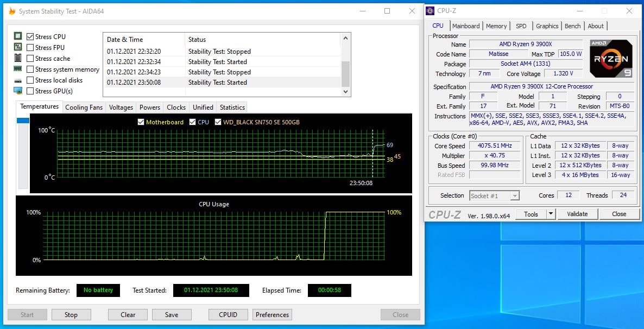The height and width of the screenshot is (329, 644).
Task: Open the SPD tab in CPU-Z
Action: (x=521, y=26)
